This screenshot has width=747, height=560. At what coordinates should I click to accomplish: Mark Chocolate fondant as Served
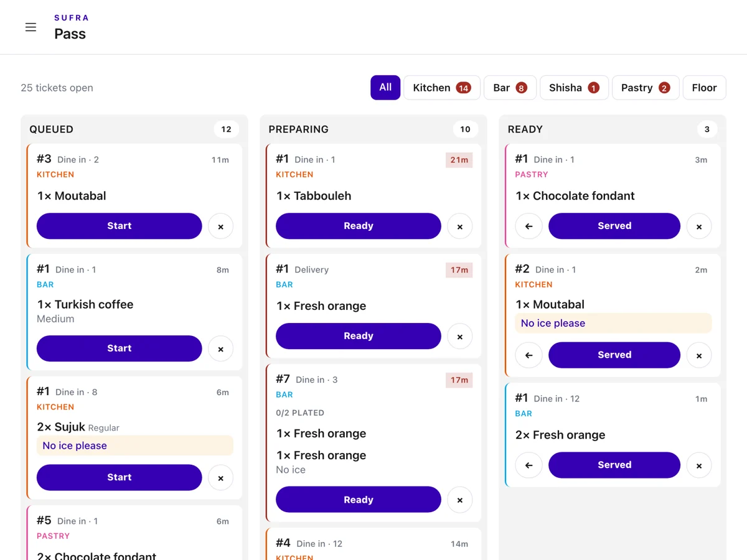(x=614, y=226)
